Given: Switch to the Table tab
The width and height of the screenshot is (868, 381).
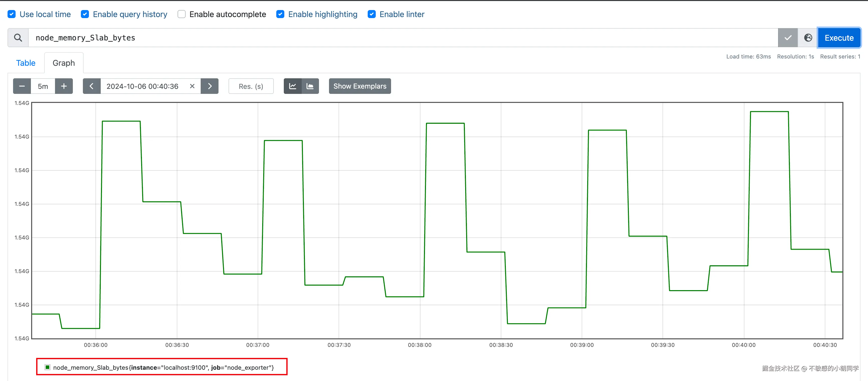Looking at the screenshot, I should (26, 63).
